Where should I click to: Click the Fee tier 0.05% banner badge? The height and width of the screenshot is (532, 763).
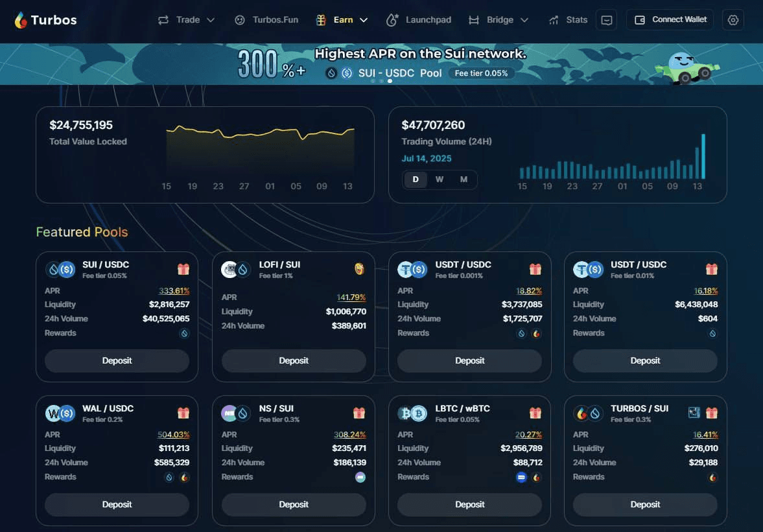point(481,73)
